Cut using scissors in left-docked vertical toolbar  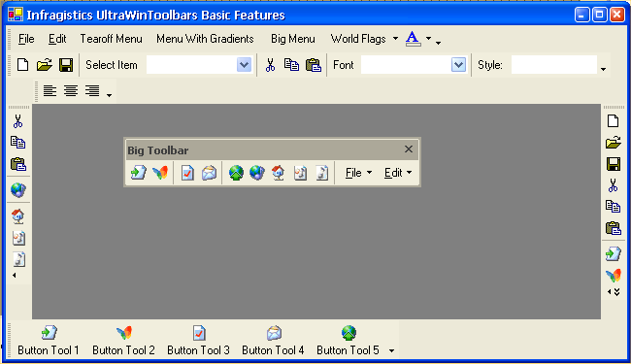[17, 121]
